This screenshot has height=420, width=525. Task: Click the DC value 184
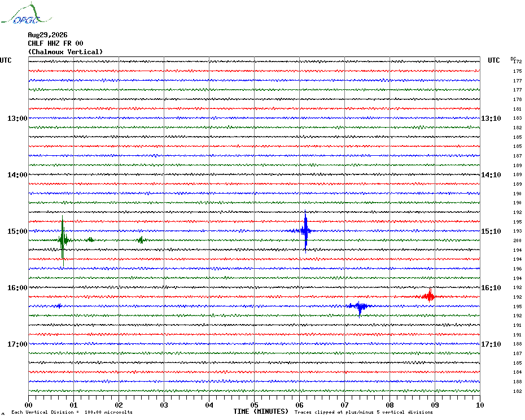[518, 372]
